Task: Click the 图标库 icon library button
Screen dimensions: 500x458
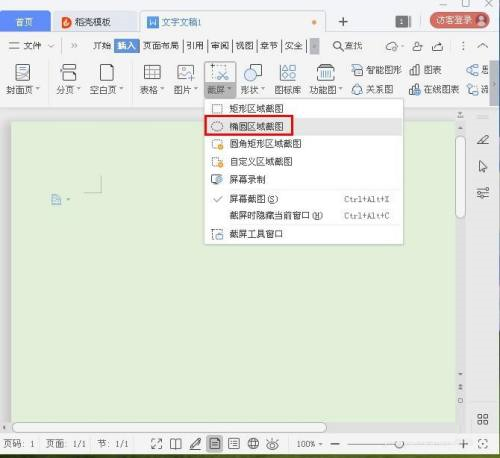Action: click(x=288, y=80)
